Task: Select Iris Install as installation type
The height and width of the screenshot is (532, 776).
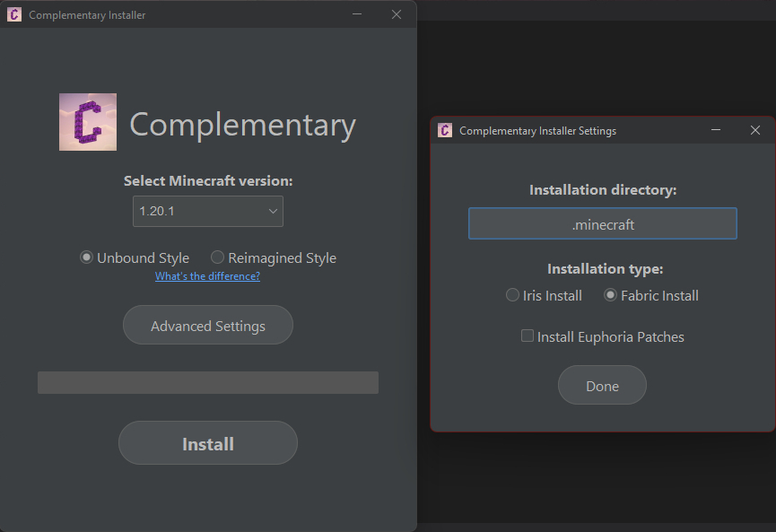Action: 513,295
